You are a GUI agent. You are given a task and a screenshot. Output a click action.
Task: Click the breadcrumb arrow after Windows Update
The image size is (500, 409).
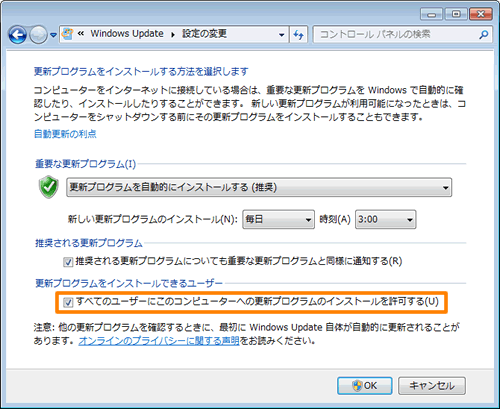(x=173, y=35)
